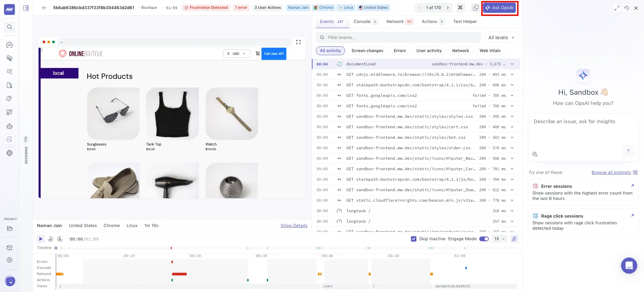Open the keyboard shortcuts command icon
Image resolution: width=644 pixels, height=292 pixels.
460,7
